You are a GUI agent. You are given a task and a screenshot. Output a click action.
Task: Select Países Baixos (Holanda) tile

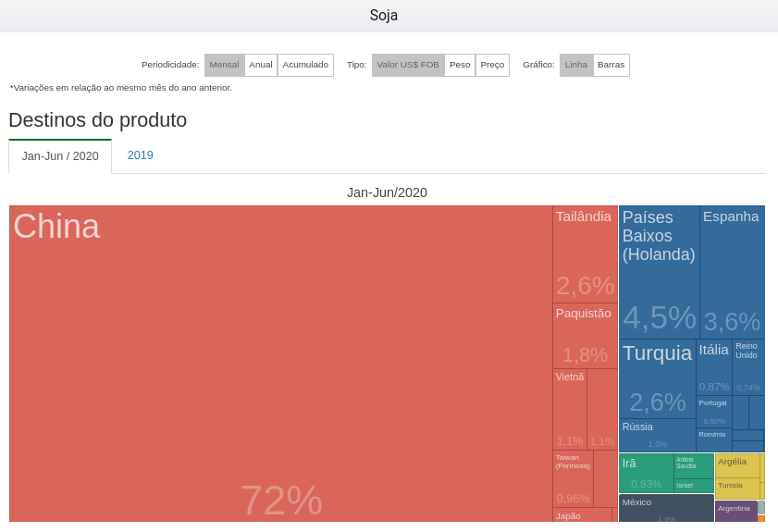659,273
